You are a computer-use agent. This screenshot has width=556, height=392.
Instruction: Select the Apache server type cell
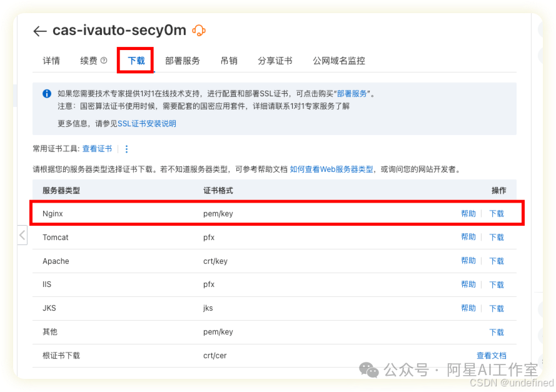pos(56,261)
